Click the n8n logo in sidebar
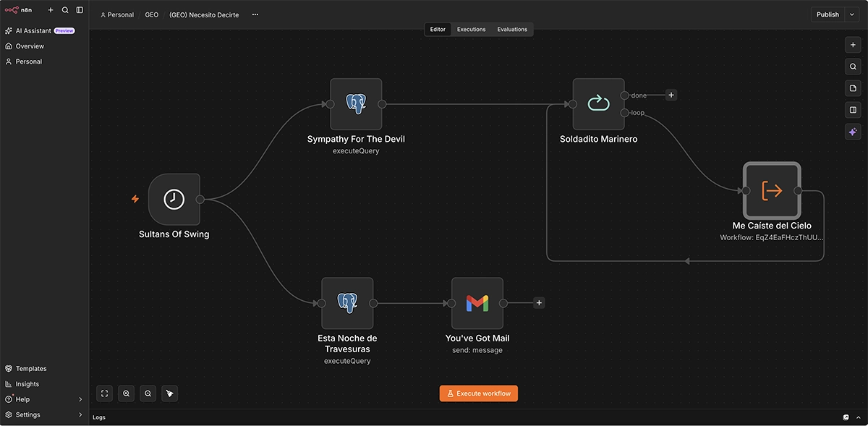The height and width of the screenshot is (426, 868). [x=18, y=10]
